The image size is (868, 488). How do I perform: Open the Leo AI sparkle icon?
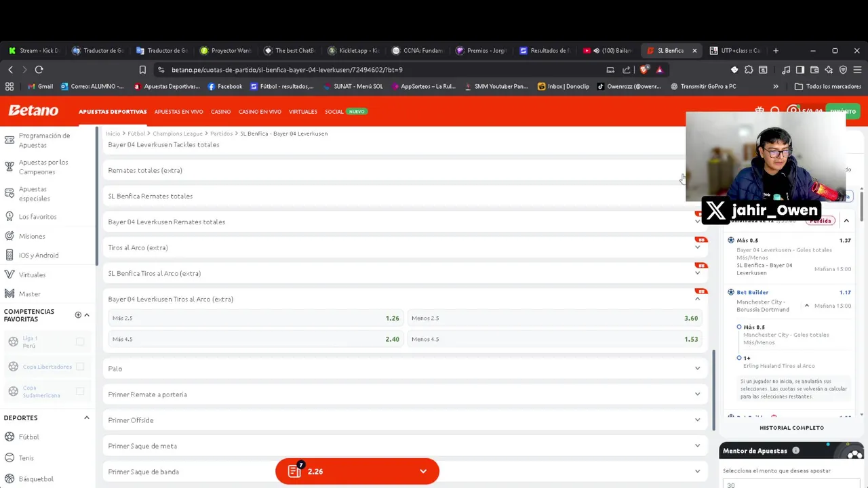829,69
